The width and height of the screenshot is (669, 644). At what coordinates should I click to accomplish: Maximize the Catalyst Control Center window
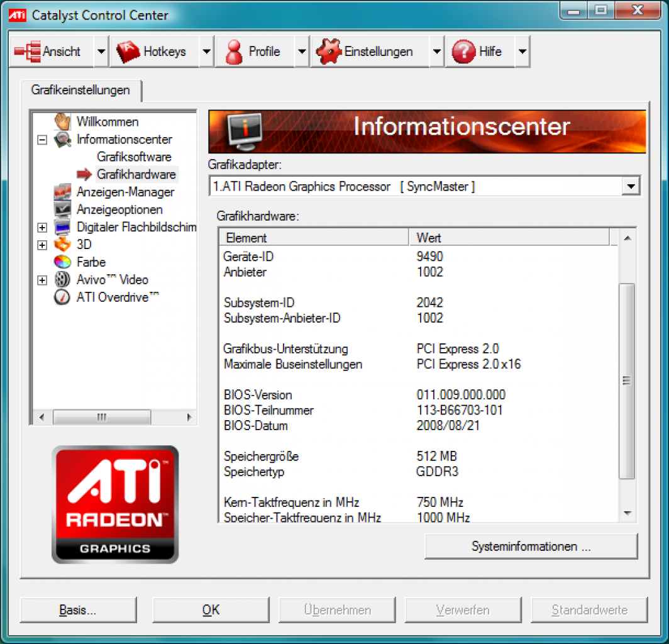click(600, 10)
